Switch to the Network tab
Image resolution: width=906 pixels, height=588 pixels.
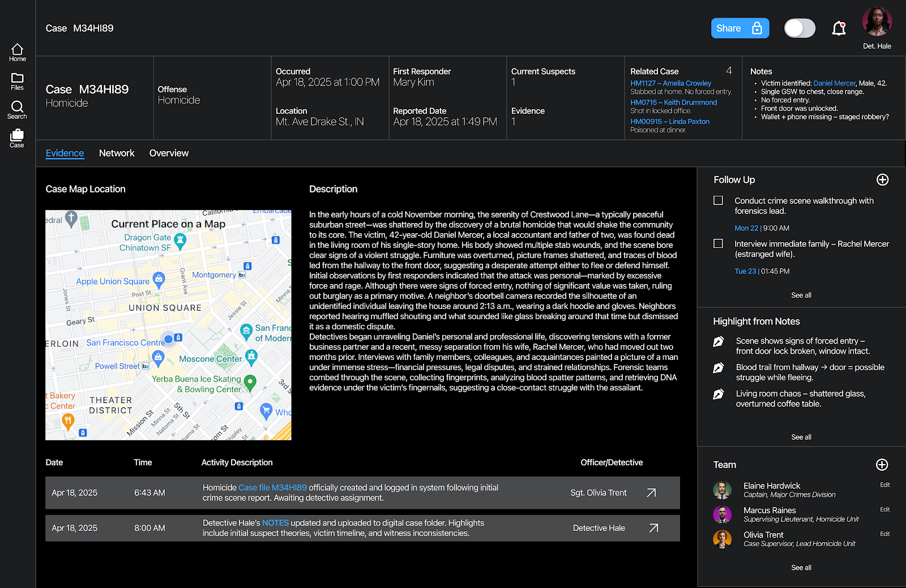tap(117, 153)
